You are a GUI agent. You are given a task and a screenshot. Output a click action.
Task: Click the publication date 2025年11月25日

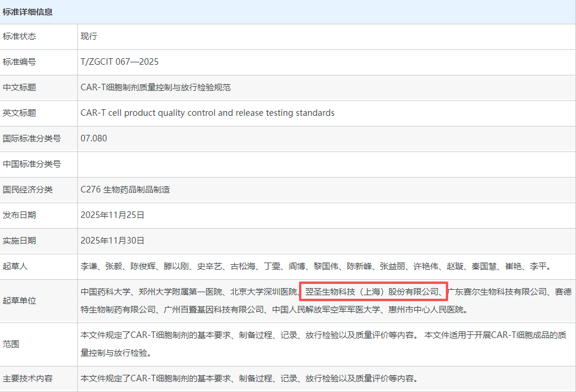pyautogui.click(x=110, y=216)
